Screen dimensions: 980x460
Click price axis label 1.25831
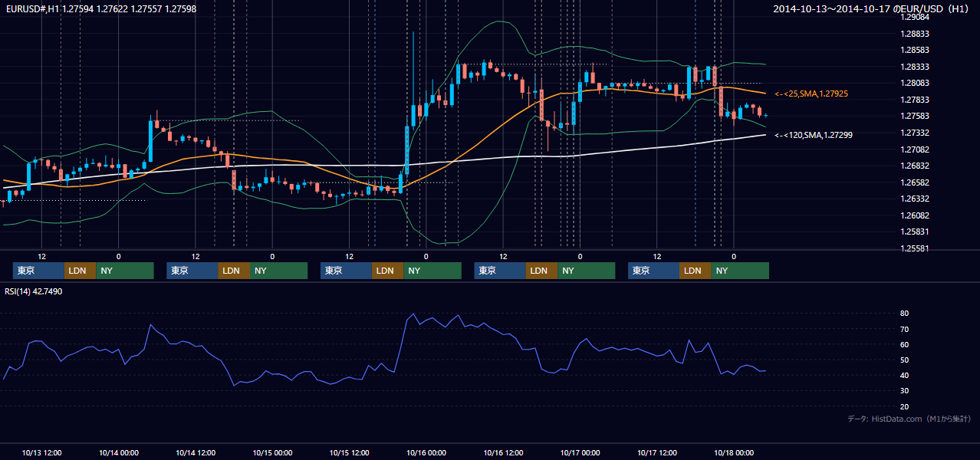point(915,232)
